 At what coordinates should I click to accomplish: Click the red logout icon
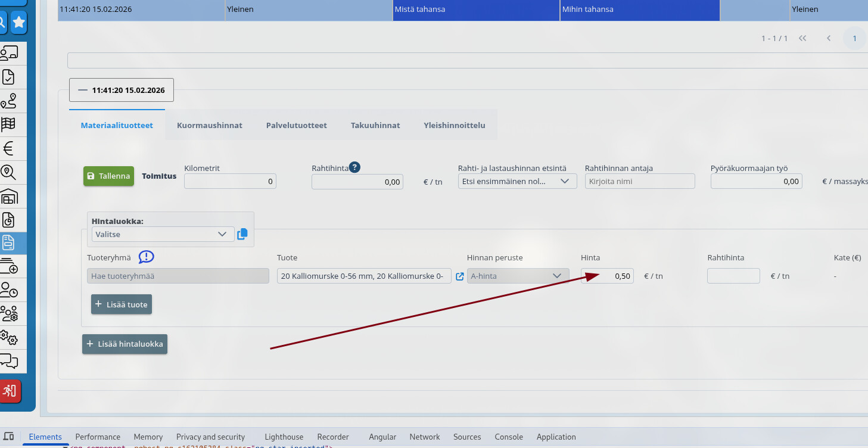pos(10,391)
